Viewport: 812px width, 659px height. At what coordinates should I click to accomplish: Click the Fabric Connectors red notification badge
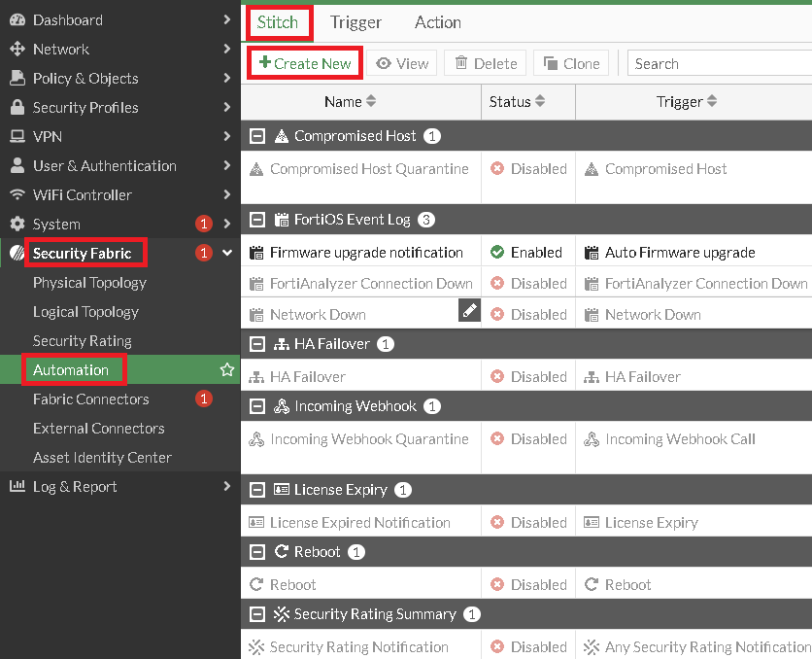coord(204,399)
